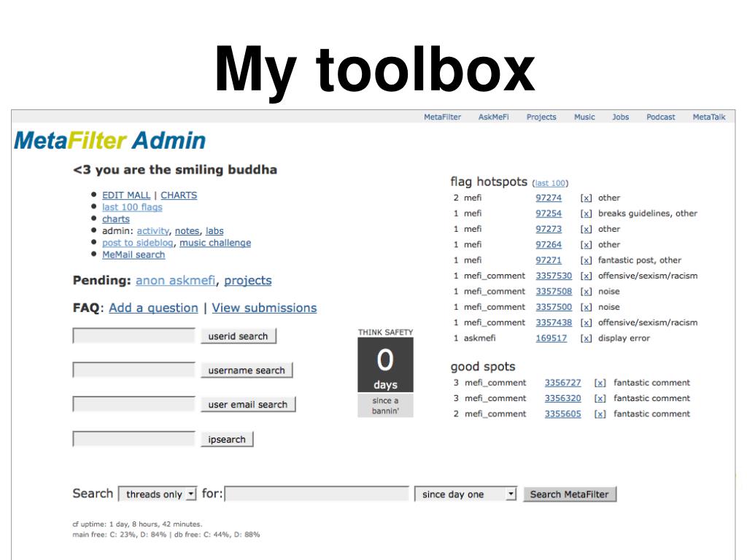Viewport: 747px width, 560px height.
Task: Dismiss flag on comment 3357438
Action: click(586, 323)
